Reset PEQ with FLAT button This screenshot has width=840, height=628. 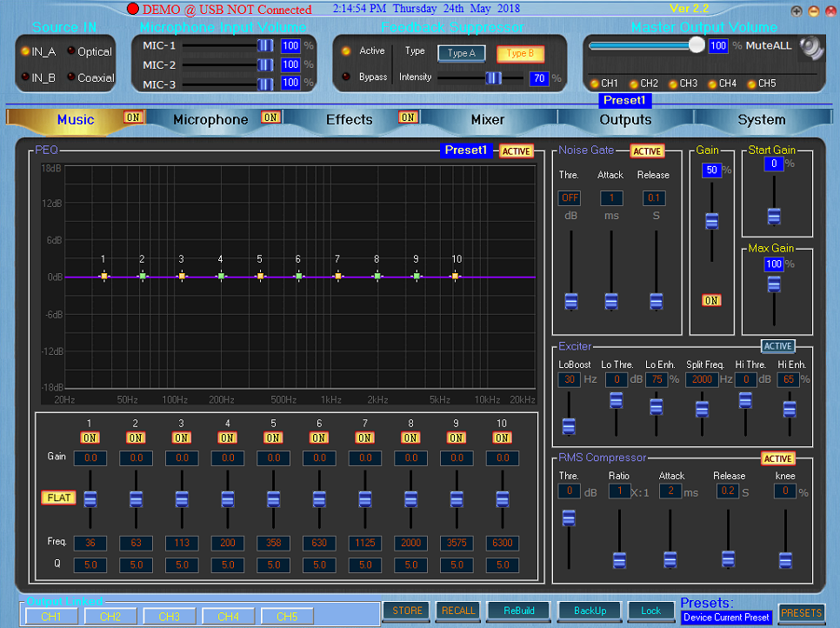59,498
